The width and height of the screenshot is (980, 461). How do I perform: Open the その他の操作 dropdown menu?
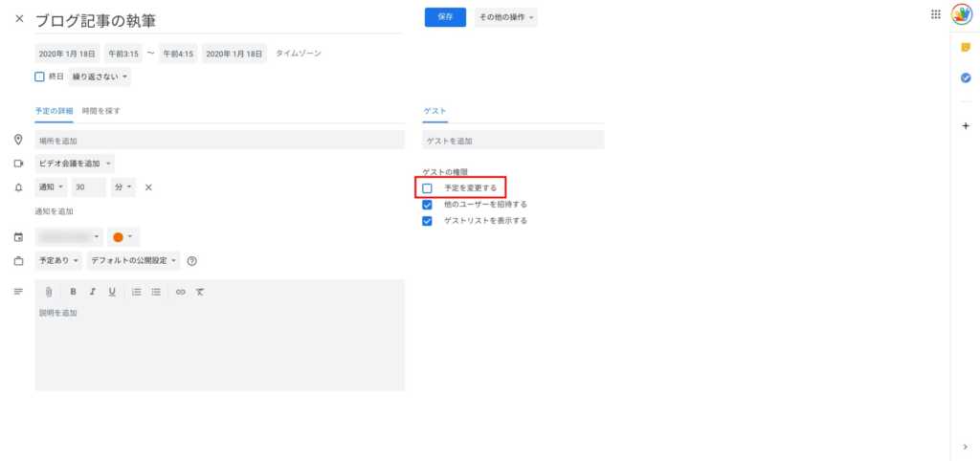pos(505,17)
